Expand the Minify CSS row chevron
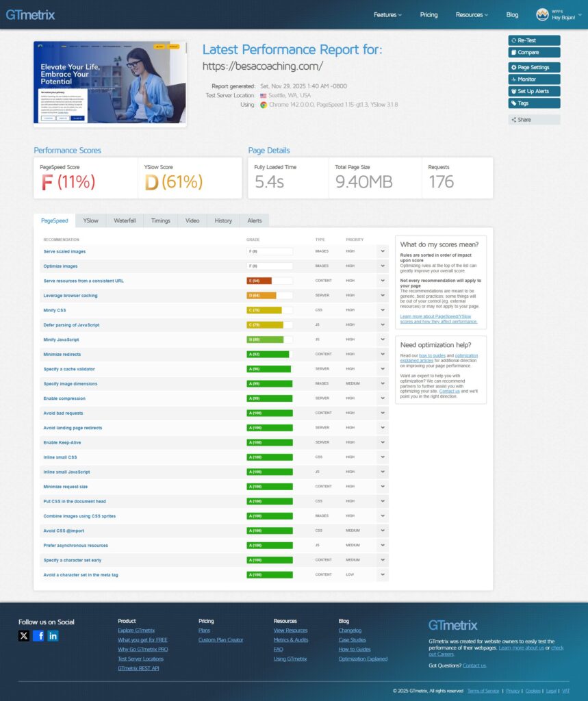This screenshot has height=701, width=588. pos(381,310)
